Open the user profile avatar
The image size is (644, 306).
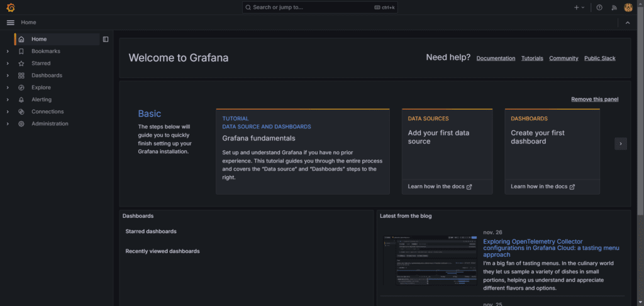[x=628, y=8]
